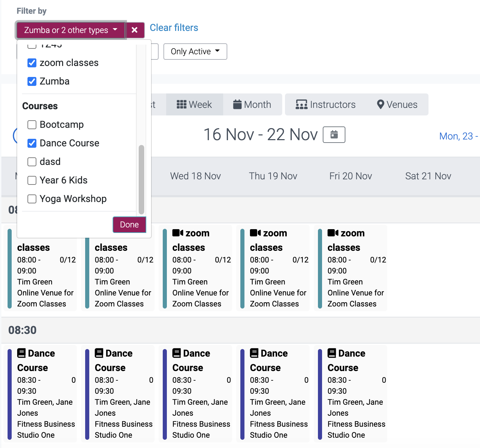Go to next week via Mon, 23 link
Viewport: 480px width, 448px height.
coord(458,136)
